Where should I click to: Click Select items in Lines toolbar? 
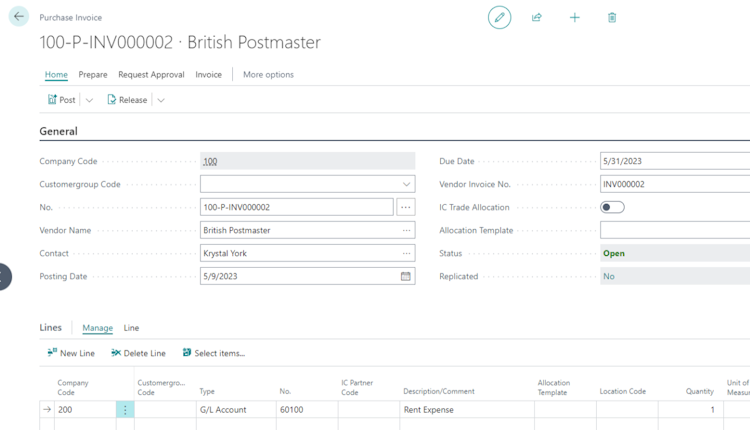click(x=213, y=353)
